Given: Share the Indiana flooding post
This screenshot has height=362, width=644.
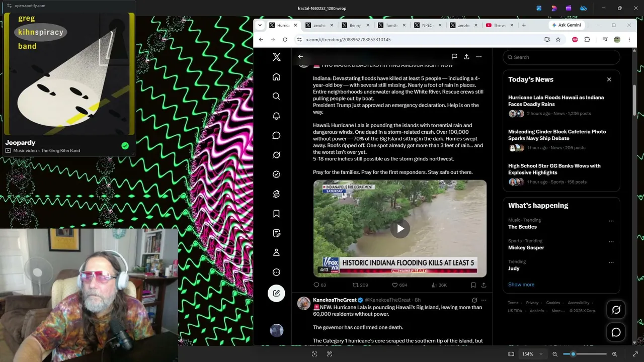Looking at the screenshot, I should click(484, 285).
